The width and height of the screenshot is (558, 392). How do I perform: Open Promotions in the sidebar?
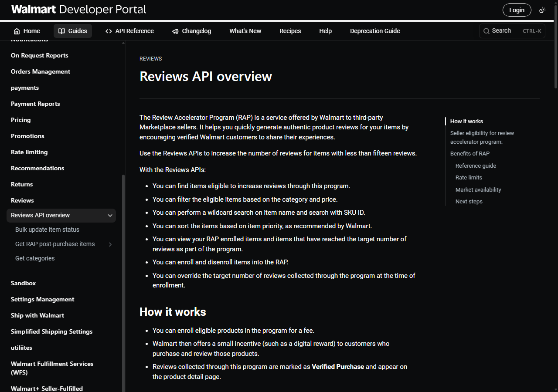tap(27, 136)
